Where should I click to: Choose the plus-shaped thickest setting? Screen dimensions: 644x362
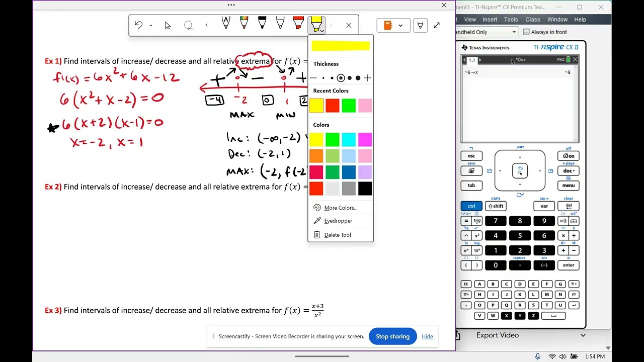(367, 78)
